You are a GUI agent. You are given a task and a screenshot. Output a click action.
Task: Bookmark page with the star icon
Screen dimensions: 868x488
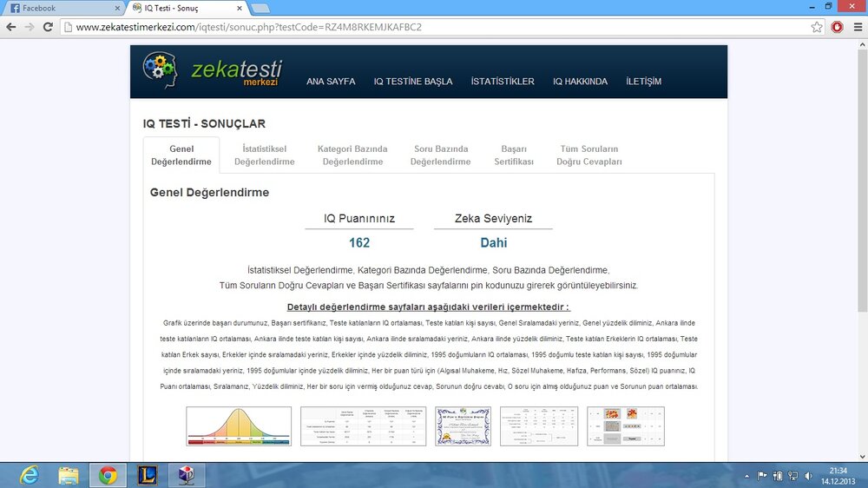817,27
